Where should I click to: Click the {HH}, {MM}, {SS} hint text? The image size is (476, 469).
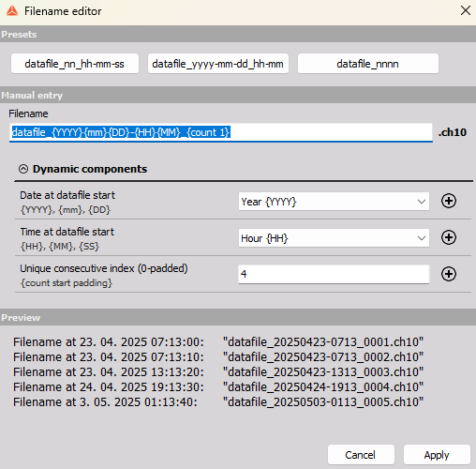point(60,247)
